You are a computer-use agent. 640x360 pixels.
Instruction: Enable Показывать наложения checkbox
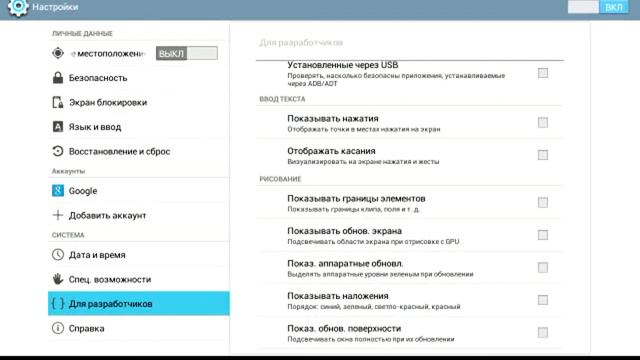pos(543,300)
